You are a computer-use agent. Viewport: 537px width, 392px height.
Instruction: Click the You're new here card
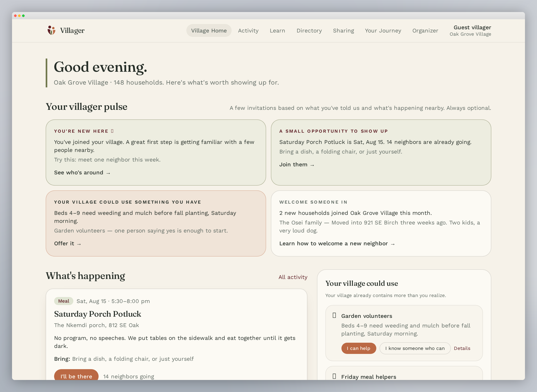pos(156,152)
